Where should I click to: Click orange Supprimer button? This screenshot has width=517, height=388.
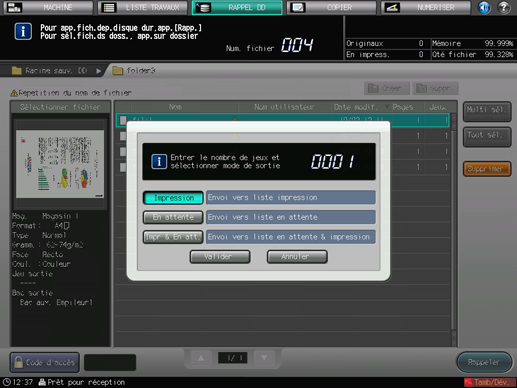click(x=487, y=169)
